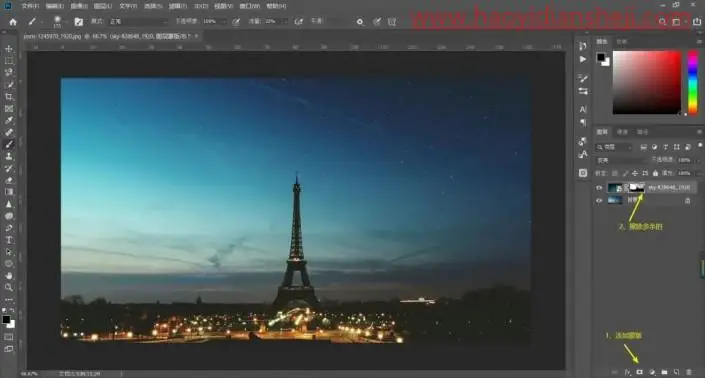Hide the sky layer using eye icon
The image size is (705, 378).
(599, 188)
